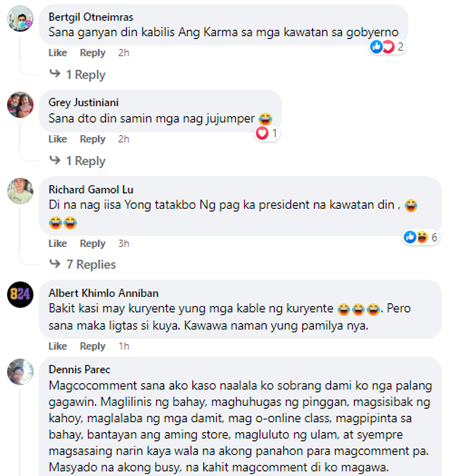Like Richard Gamol Lu's comment
The width and height of the screenshot is (462, 476).
(58, 244)
